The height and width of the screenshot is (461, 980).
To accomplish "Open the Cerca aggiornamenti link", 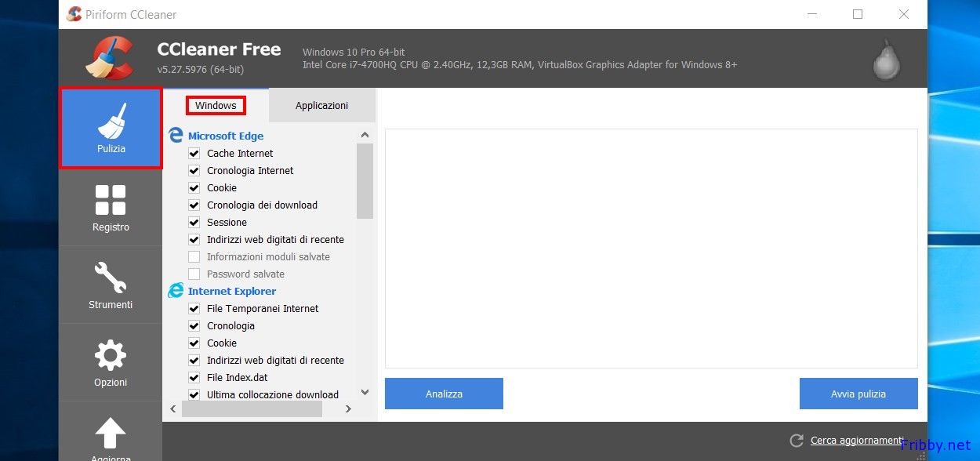I will click(857, 441).
